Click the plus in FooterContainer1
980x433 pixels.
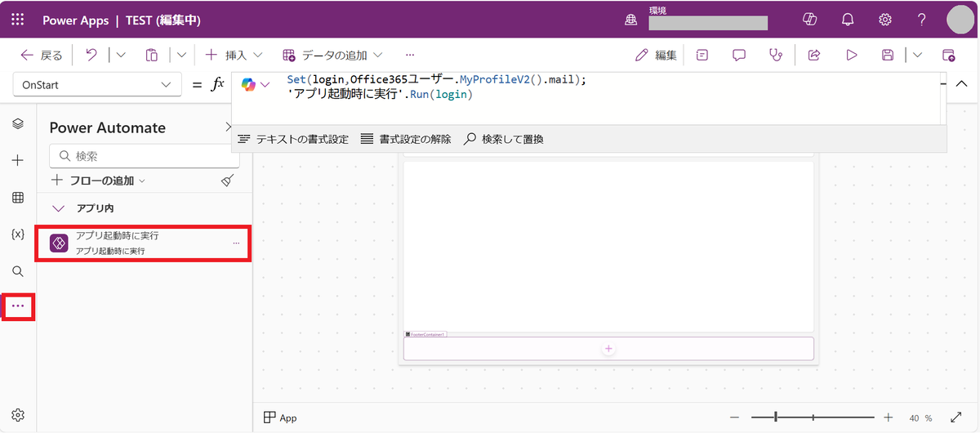(608, 349)
